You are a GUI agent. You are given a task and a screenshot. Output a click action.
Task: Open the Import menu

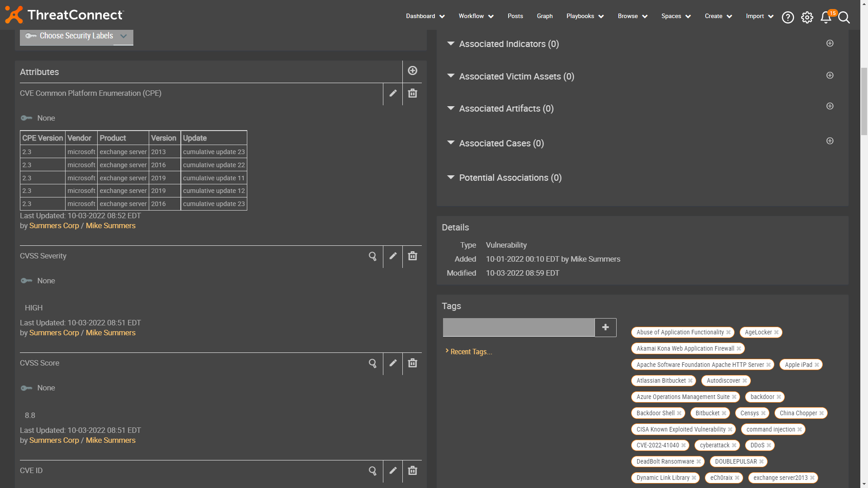click(x=760, y=16)
